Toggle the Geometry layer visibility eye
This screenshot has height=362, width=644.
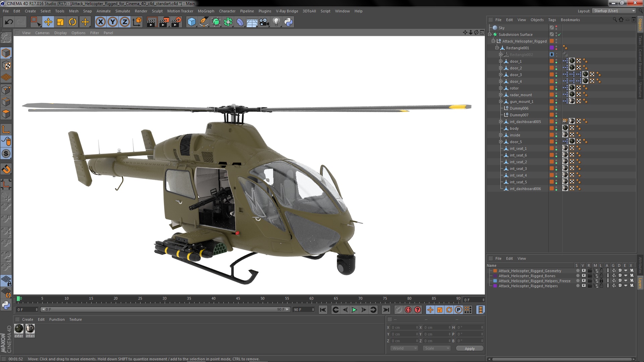tap(584, 271)
